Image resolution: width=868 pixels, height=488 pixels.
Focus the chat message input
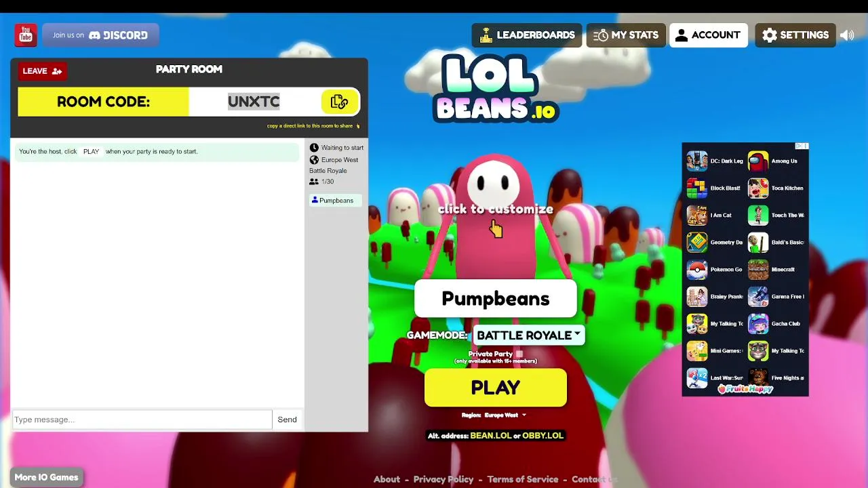click(142, 420)
